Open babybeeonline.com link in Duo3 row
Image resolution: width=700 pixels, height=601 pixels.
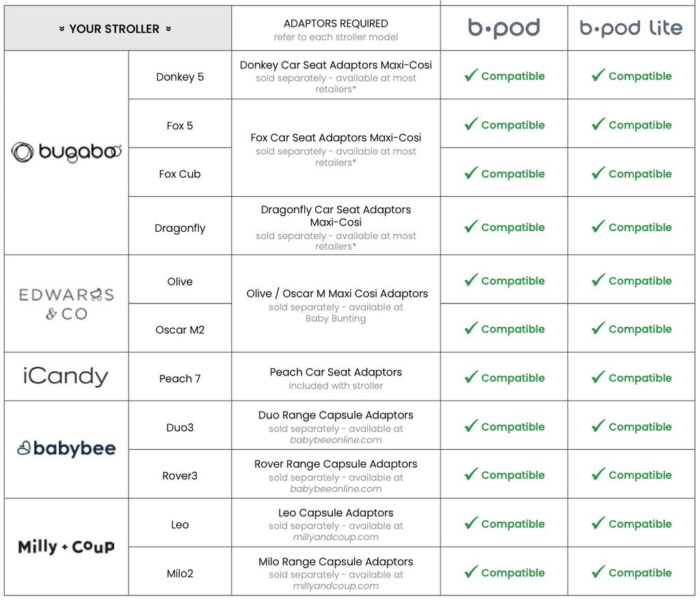tap(336, 440)
